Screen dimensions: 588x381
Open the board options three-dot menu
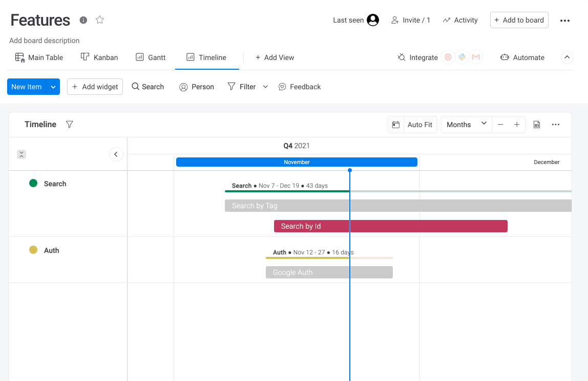(564, 21)
